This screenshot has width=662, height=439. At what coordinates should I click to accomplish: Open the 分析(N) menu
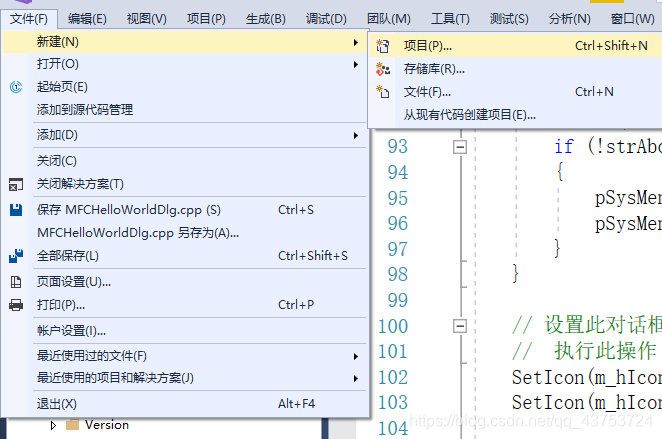click(570, 19)
